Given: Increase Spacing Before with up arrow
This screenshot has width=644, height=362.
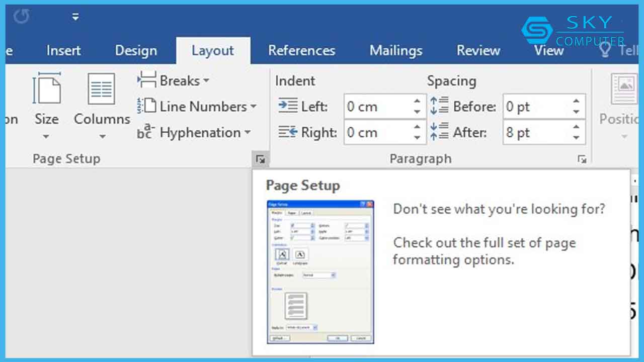Looking at the screenshot, I should coord(576,101).
